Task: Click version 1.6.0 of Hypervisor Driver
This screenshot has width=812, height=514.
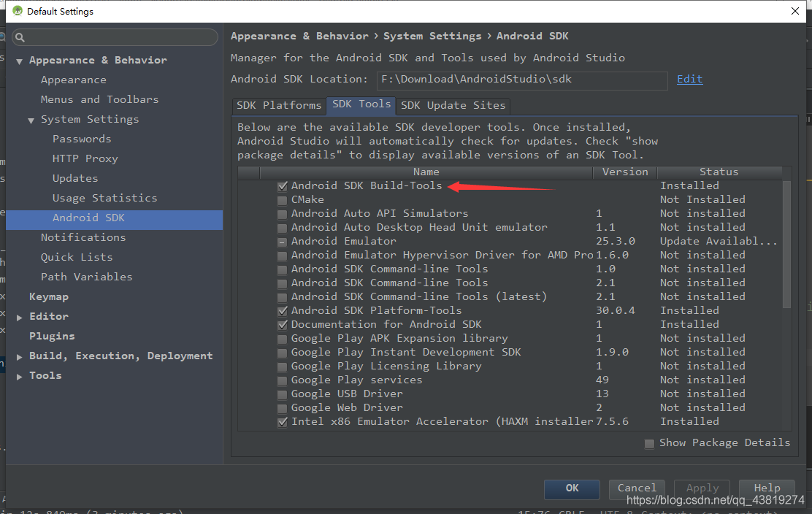Action: [612, 256]
